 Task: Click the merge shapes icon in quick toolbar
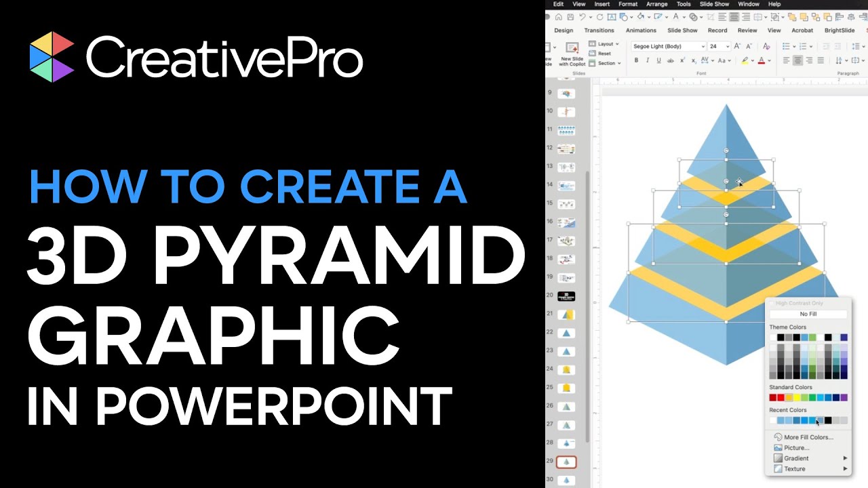tap(694, 17)
